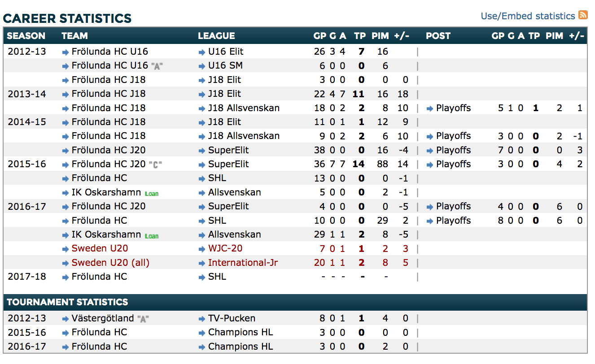Open the red Sweden U20 team link
Viewport: 595px width, 364px height.
pos(100,248)
